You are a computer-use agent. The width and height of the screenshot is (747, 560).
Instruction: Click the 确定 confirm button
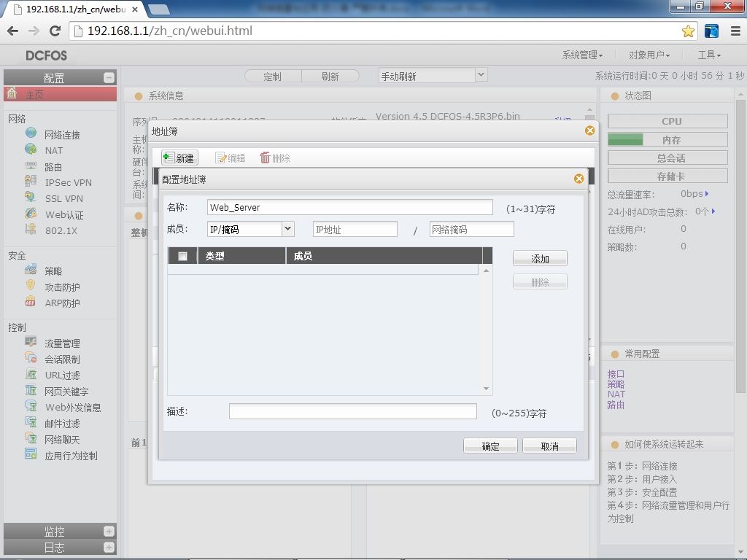[490, 446]
